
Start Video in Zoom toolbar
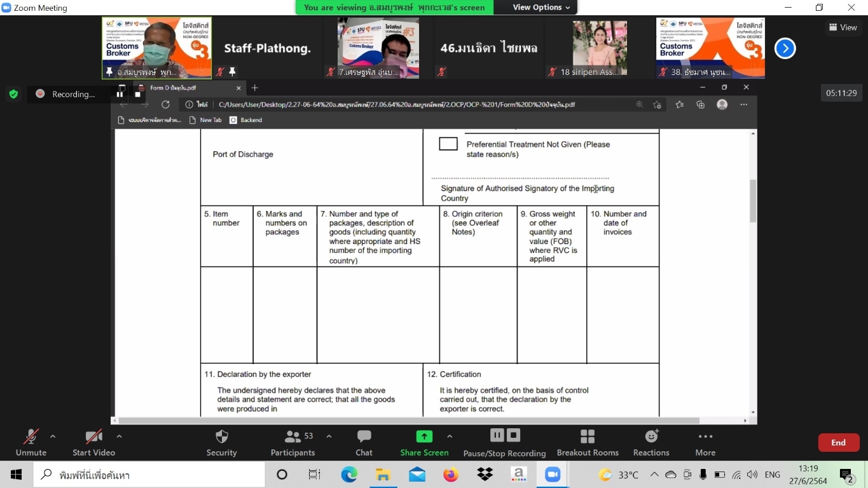click(93, 442)
